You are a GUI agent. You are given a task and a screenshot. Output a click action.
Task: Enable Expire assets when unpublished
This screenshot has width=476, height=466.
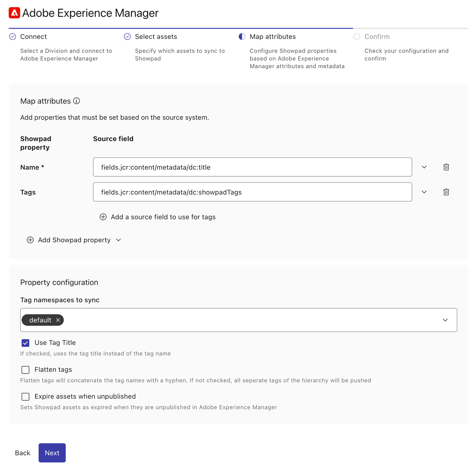(x=25, y=396)
